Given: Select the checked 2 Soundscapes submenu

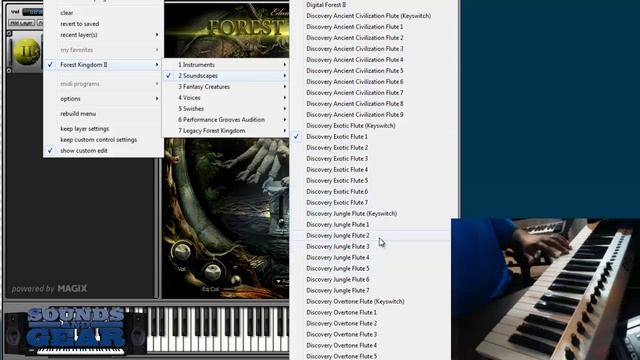Looking at the screenshot, I should 226,76.
